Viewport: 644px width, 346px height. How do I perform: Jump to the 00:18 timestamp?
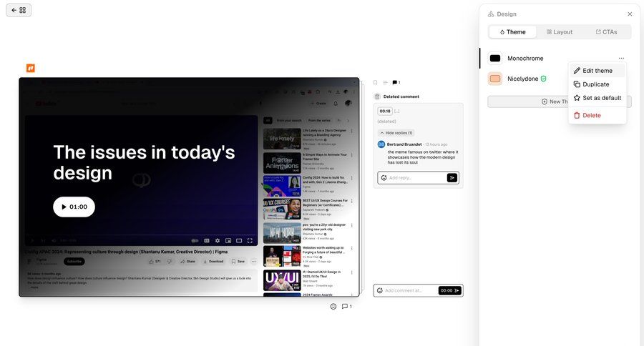tap(385, 111)
